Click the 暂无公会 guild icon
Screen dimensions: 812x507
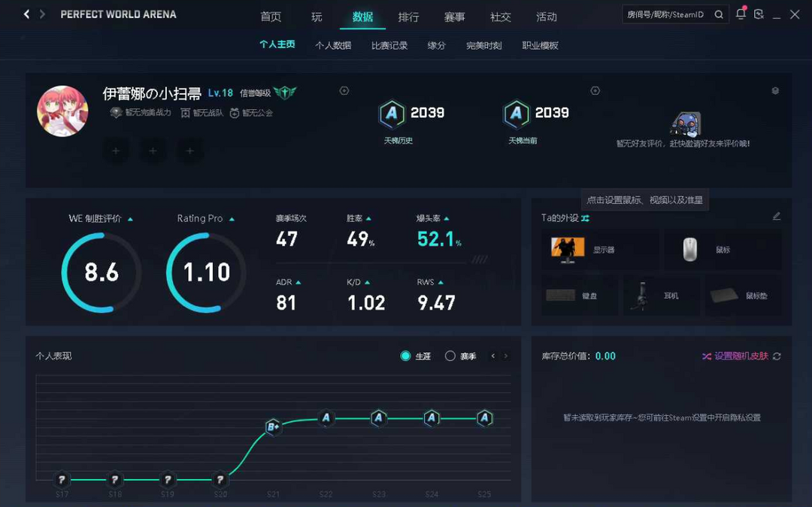pos(235,113)
